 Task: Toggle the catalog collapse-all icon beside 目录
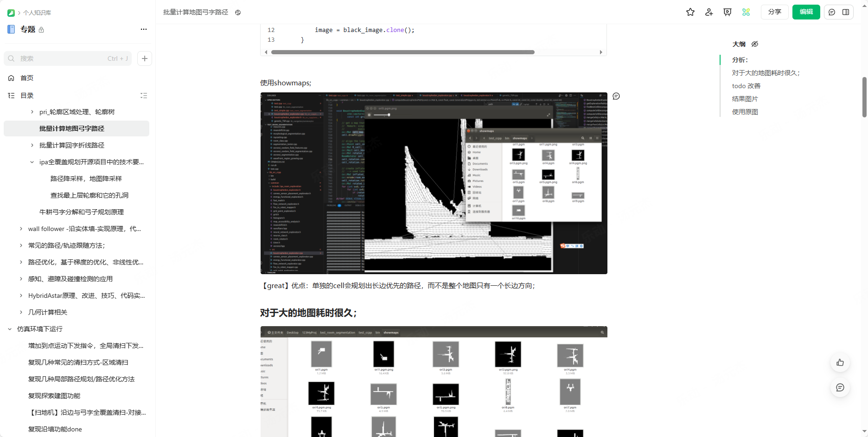[x=144, y=96]
